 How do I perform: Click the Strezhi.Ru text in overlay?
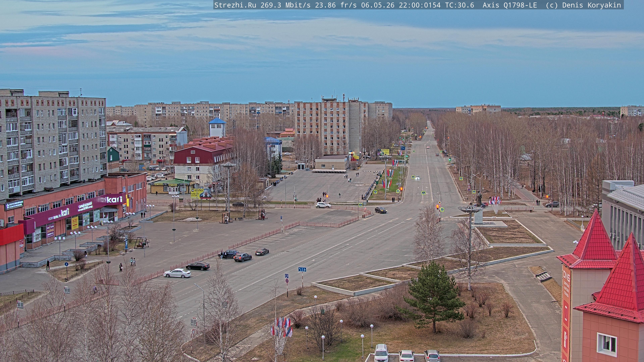tap(235, 5)
